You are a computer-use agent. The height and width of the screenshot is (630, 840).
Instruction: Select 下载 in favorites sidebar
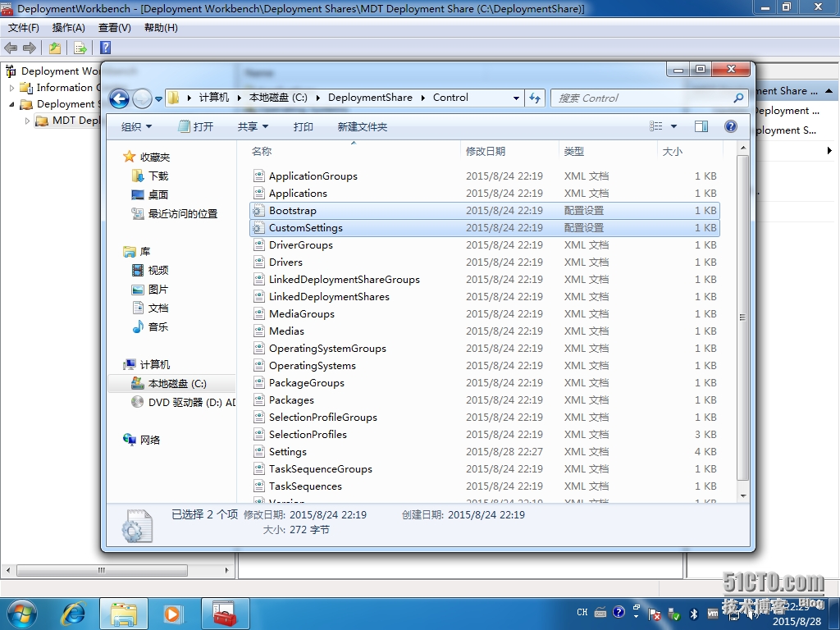click(x=150, y=176)
